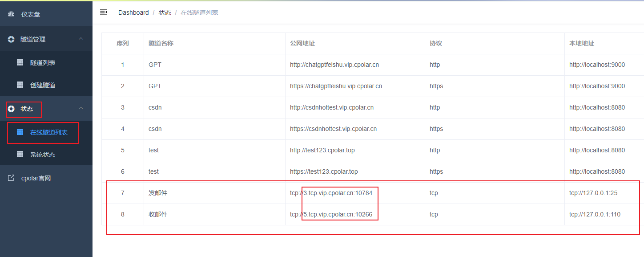This screenshot has width=644, height=257.
Task: Click http://localhost:9000 in row 1
Action: click(x=597, y=65)
